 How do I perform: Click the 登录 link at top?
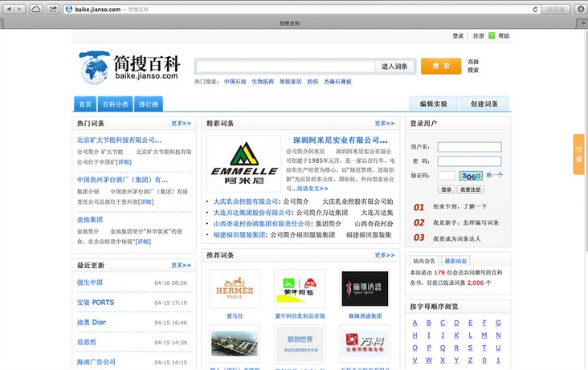[x=458, y=35]
